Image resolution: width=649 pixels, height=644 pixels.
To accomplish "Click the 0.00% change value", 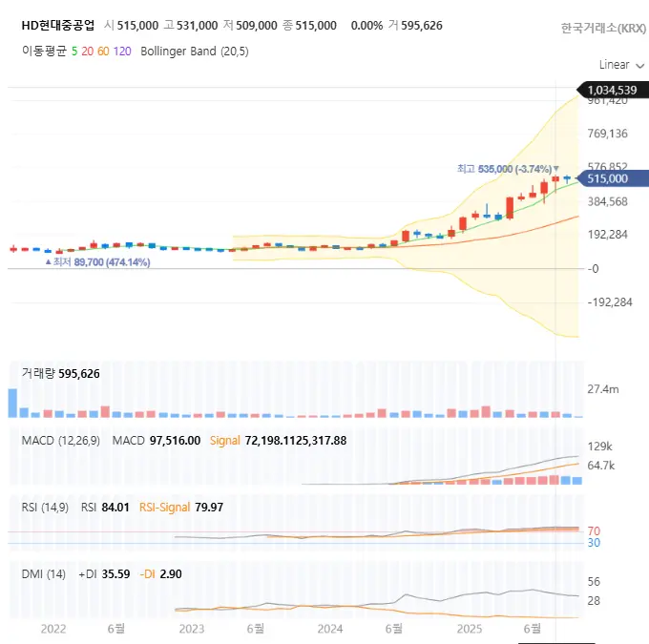I will (x=366, y=25).
